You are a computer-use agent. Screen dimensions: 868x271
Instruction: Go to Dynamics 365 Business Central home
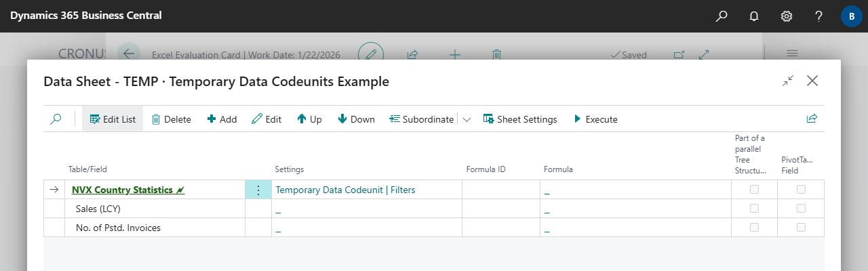[x=85, y=16]
